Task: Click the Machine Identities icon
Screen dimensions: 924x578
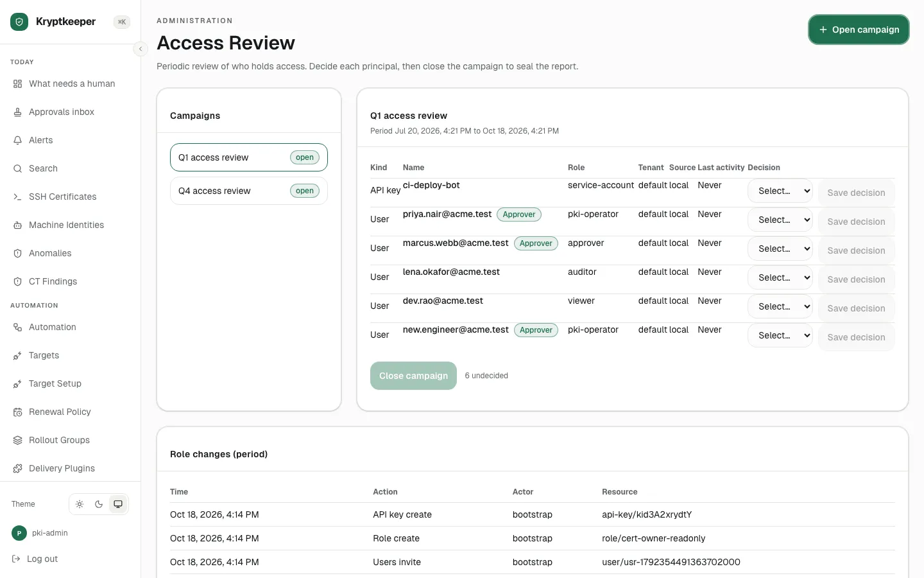Action: tap(17, 225)
